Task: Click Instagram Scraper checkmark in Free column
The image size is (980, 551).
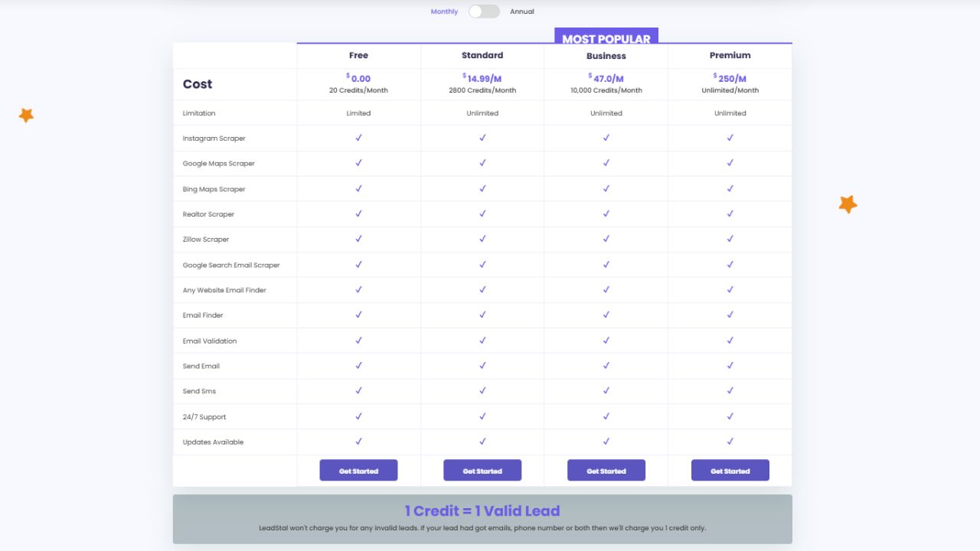Action: pos(358,138)
